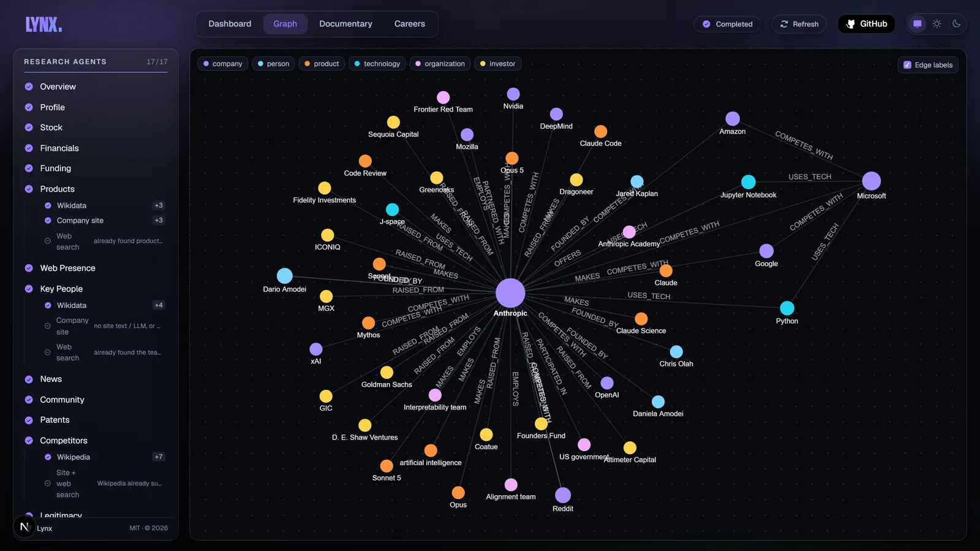Toggle the organization legend filter
The height and width of the screenshot is (551, 980).
pos(440,64)
